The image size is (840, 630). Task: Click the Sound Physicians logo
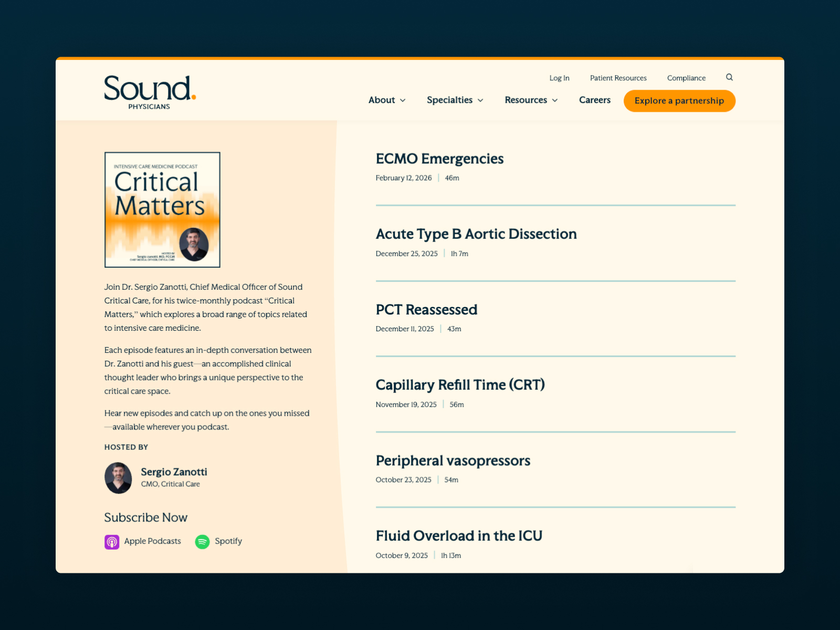pyautogui.click(x=149, y=92)
